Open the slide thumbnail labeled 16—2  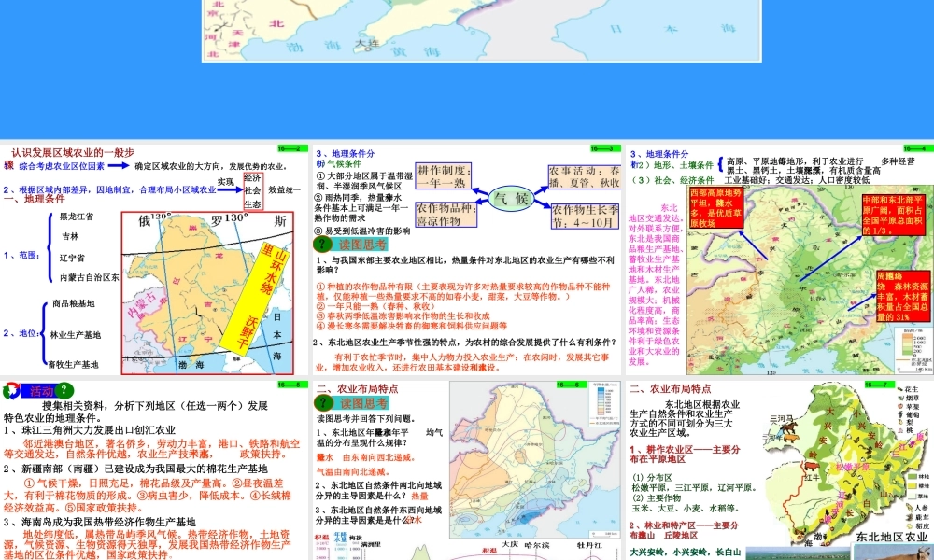(155, 259)
